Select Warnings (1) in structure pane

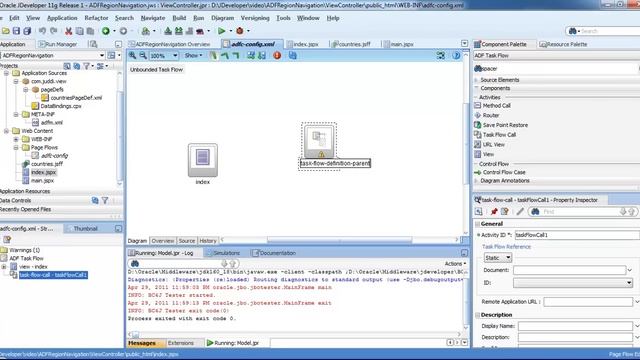(24, 250)
